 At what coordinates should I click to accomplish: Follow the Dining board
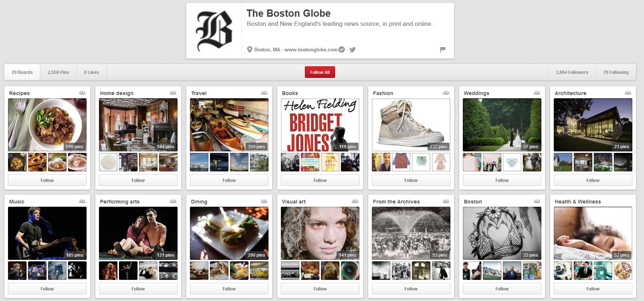[x=229, y=289]
